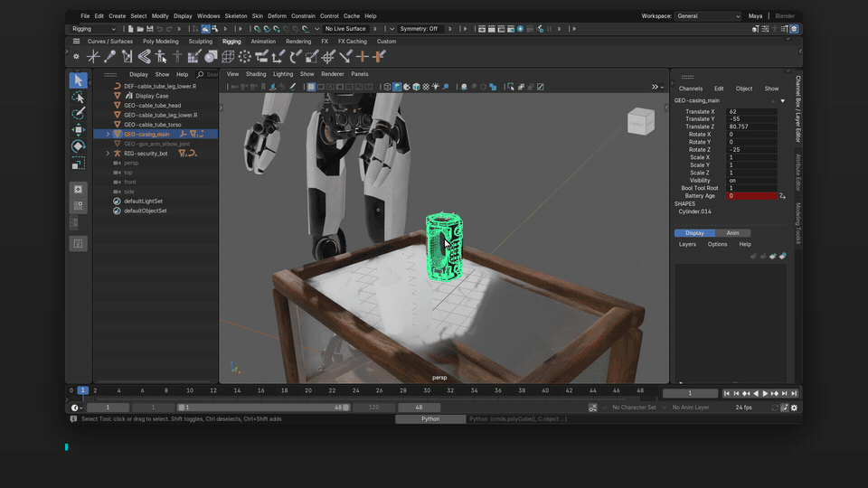Screen dimensions: 868x488
Task: Click the Lattice deformer shelf icon
Action: pyautogui.click(x=228, y=56)
